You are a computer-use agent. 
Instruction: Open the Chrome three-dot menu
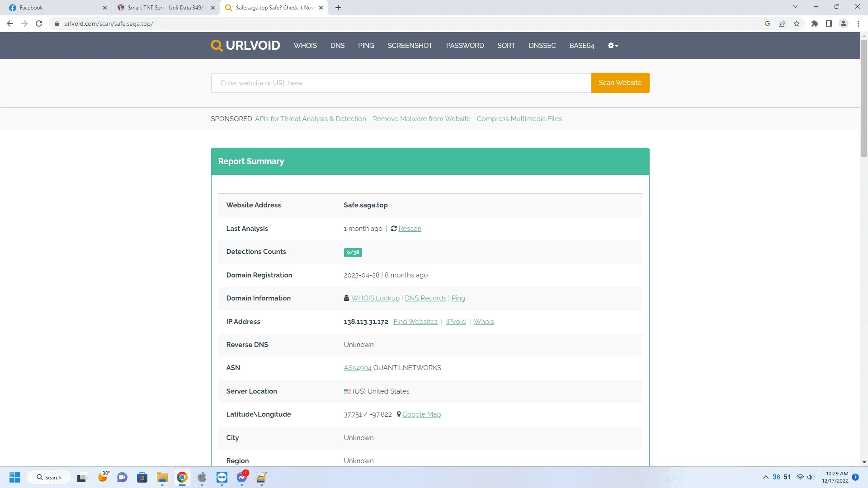(x=858, y=23)
